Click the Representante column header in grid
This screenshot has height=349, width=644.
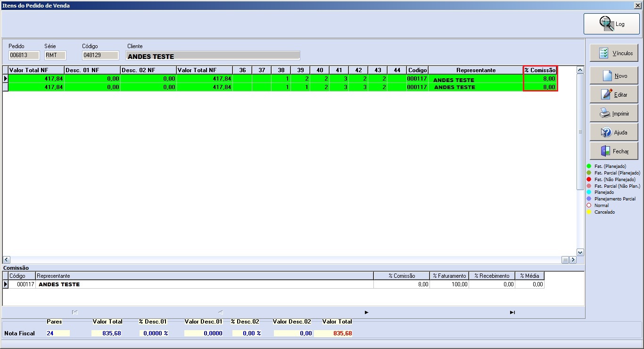tap(476, 70)
